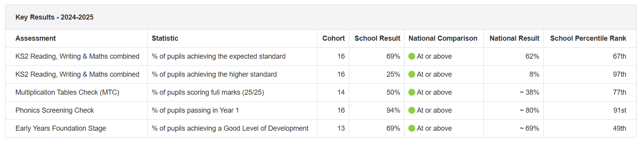Click green status dot in expected standard row

tap(411, 56)
